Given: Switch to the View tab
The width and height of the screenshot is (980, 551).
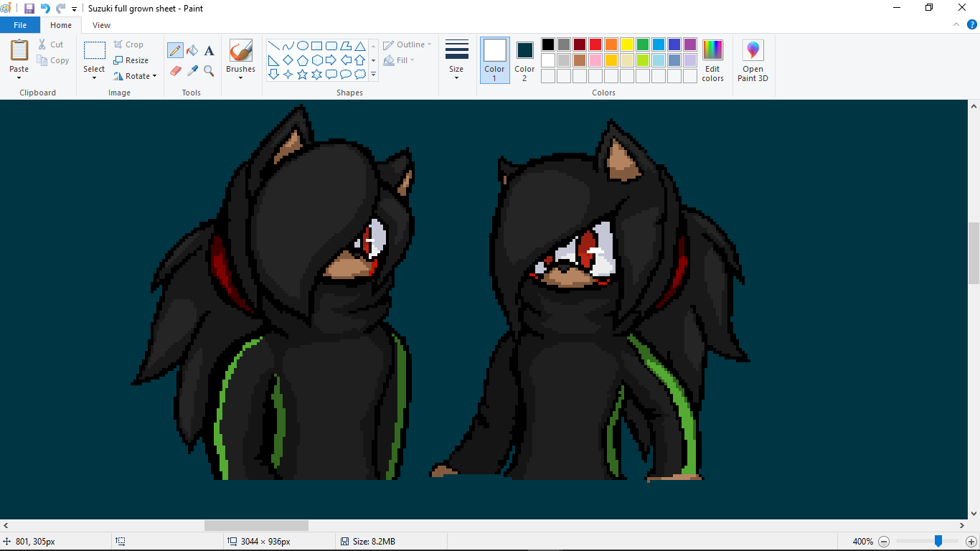Looking at the screenshot, I should point(102,25).
